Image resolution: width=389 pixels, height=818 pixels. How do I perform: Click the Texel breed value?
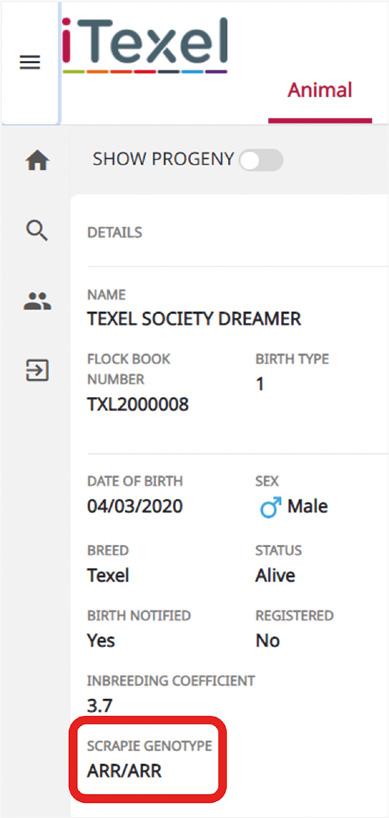108,575
